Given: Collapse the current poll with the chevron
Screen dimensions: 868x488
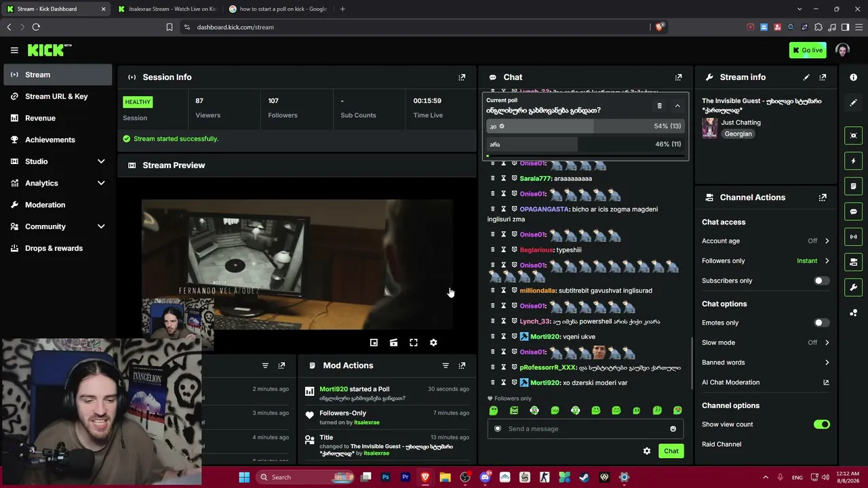Looking at the screenshot, I should tap(677, 106).
